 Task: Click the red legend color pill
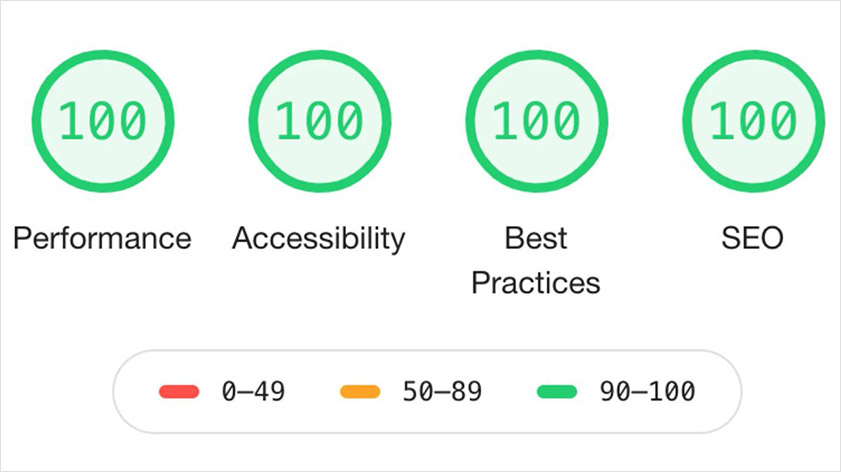pos(179,392)
